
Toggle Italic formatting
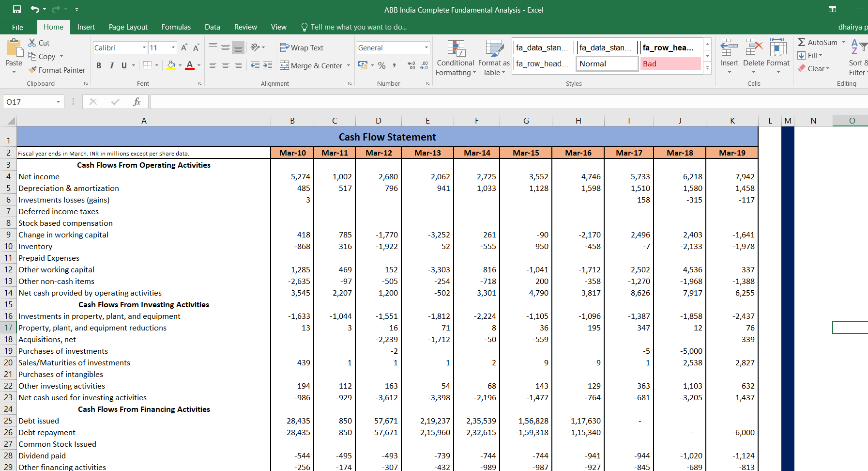[x=111, y=65]
